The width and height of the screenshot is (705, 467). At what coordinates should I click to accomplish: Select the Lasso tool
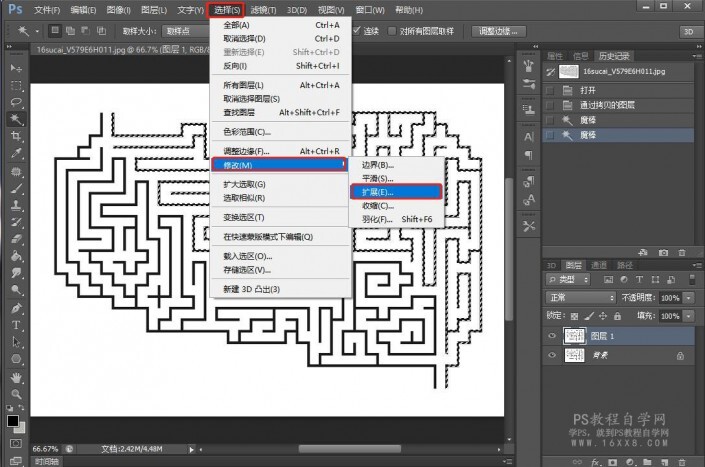[16, 101]
